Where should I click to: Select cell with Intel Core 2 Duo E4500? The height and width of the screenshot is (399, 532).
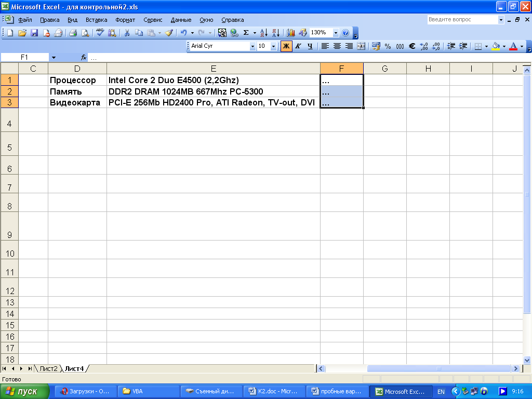(x=214, y=80)
